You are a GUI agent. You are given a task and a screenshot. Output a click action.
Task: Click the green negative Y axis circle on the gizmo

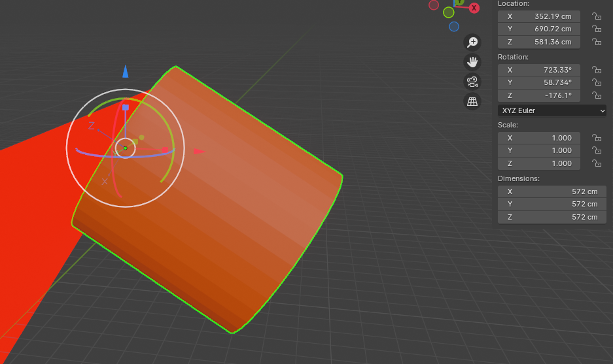448,12
